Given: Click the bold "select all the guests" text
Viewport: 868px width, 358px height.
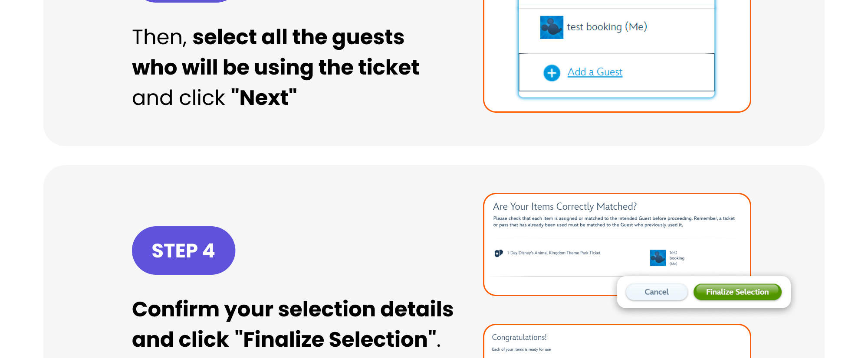Looking at the screenshot, I should tap(298, 37).
